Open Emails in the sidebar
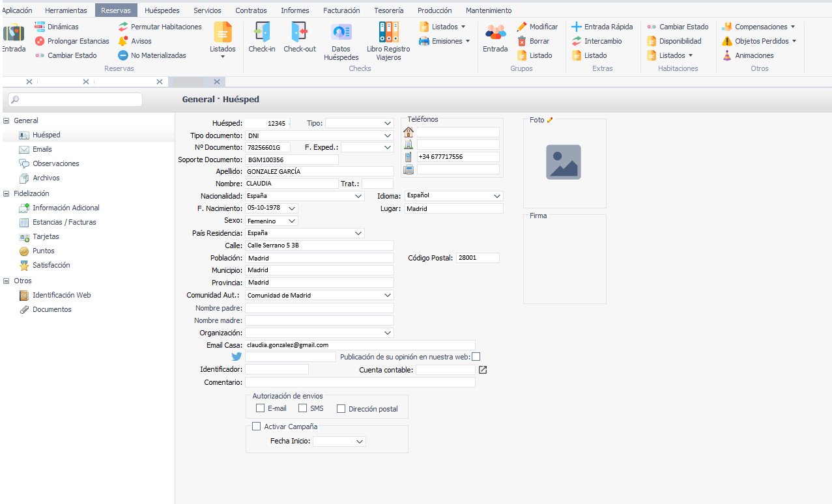The height and width of the screenshot is (504, 832). pos(42,149)
